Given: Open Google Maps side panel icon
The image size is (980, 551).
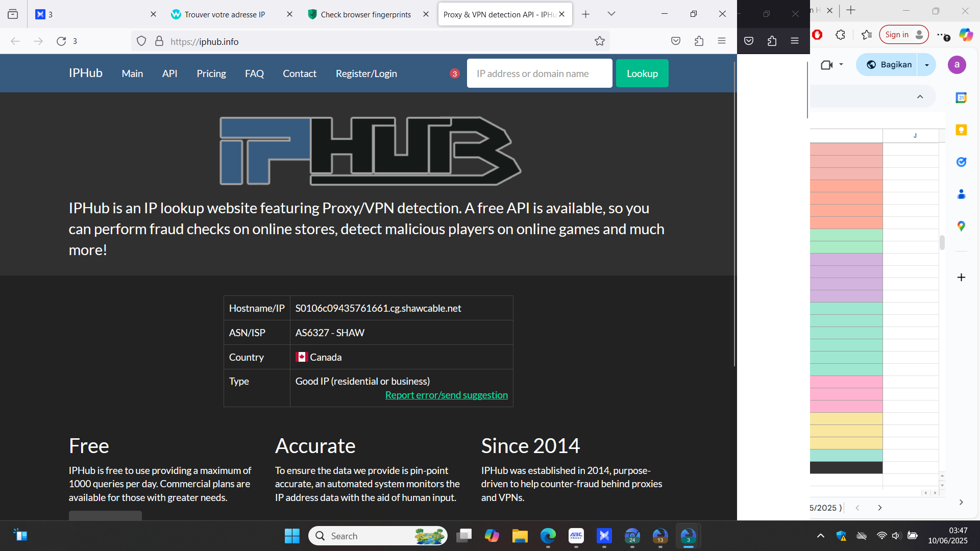Looking at the screenshot, I should [x=961, y=226].
